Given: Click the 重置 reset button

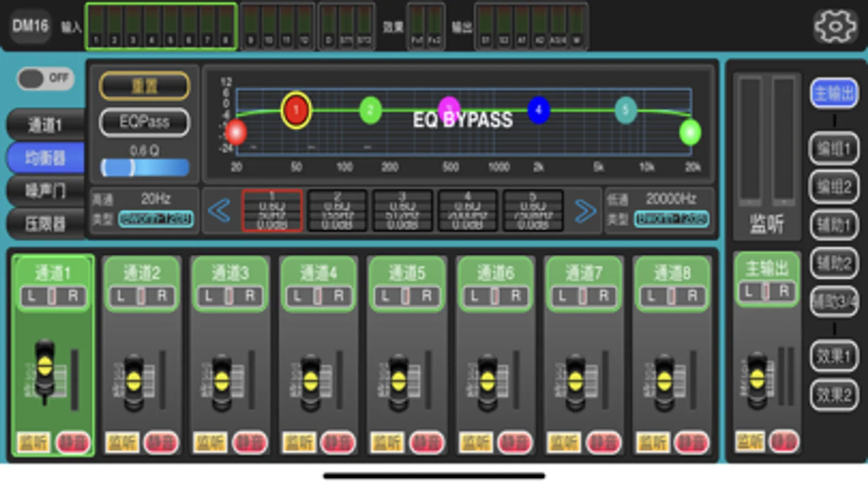Looking at the screenshot, I should pos(145,86).
